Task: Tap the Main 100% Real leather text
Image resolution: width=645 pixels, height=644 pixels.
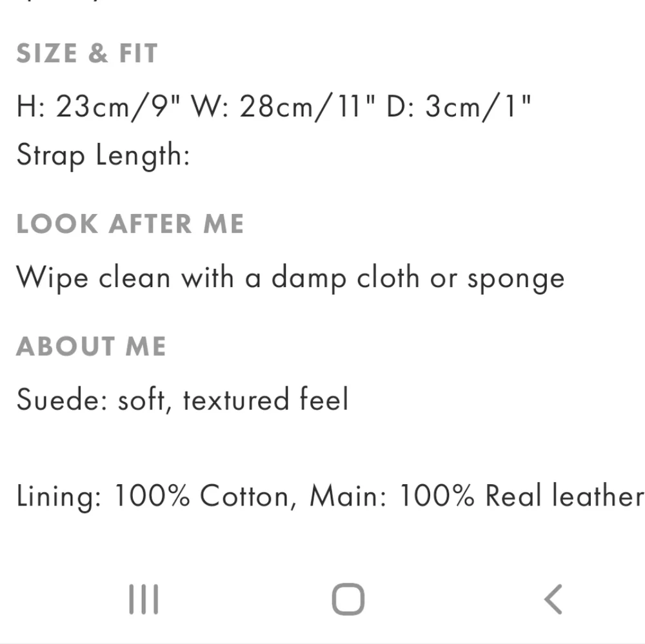Action: coord(474,495)
